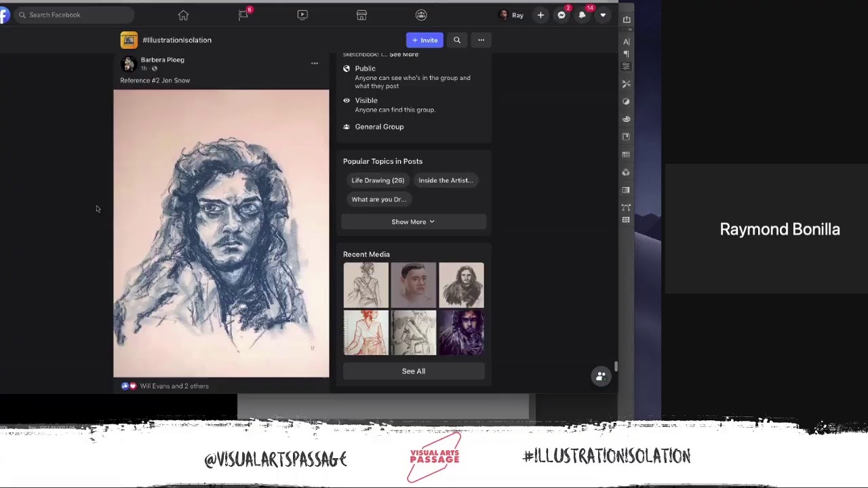This screenshot has height=488, width=868.
Task: Open the Patterns grid panel icon
Action: click(627, 220)
